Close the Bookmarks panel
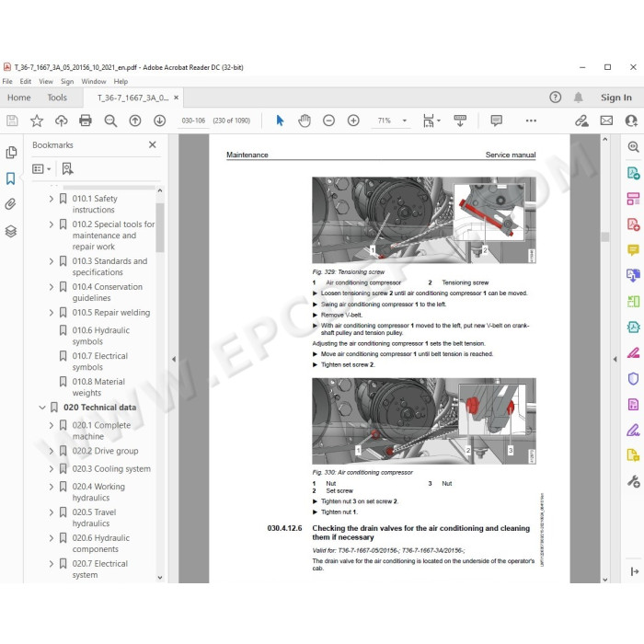The width and height of the screenshot is (644, 644). (153, 144)
